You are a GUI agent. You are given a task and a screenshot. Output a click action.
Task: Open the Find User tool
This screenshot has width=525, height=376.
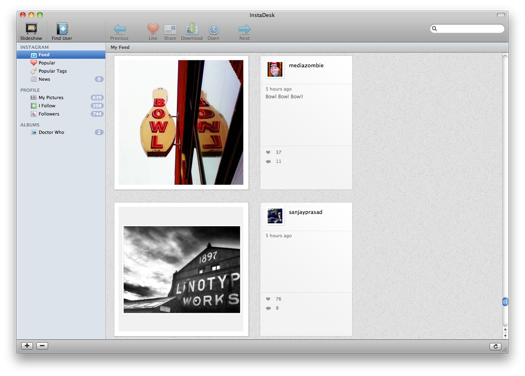point(62,31)
